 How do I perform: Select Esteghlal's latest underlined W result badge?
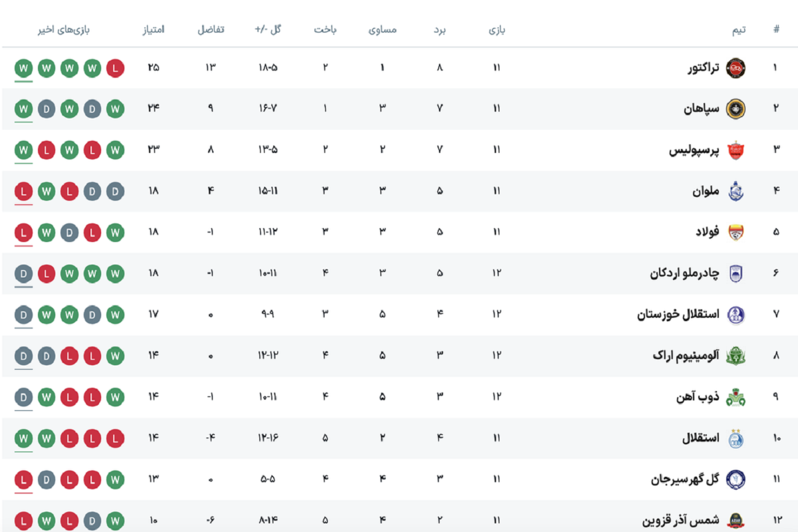24,438
